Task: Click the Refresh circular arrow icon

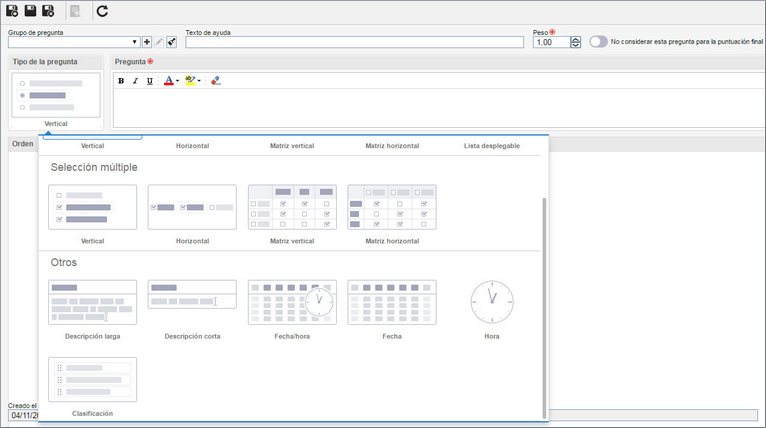Action: coord(102,11)
